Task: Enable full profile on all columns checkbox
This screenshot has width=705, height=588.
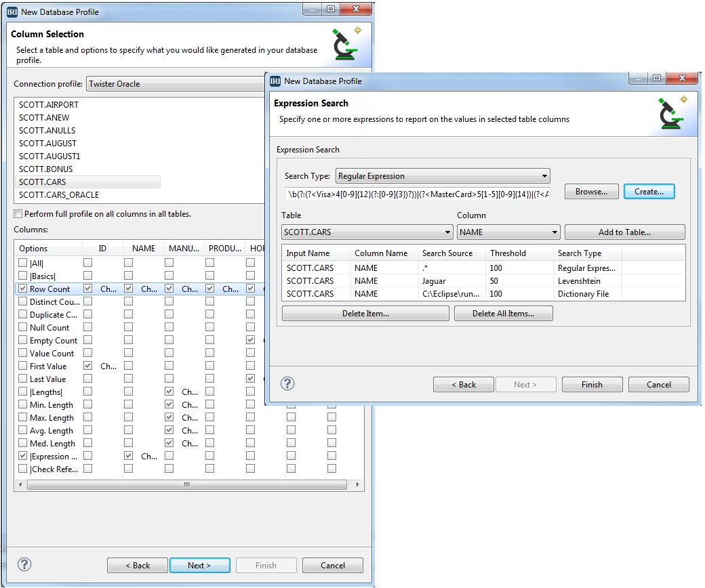Action: [x=18, y=214]
